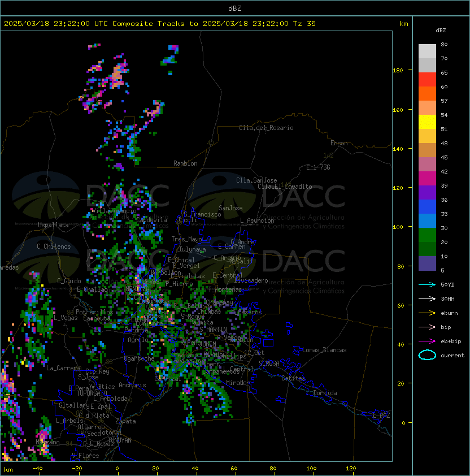Click the 'km' unit label at bottom left
This screenshot has width=470, height=476.
pyautogui.click(x=8, y=470)
